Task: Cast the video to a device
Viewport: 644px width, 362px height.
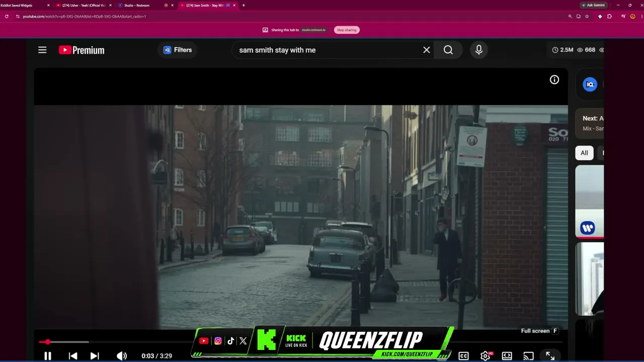Action: 529,356
